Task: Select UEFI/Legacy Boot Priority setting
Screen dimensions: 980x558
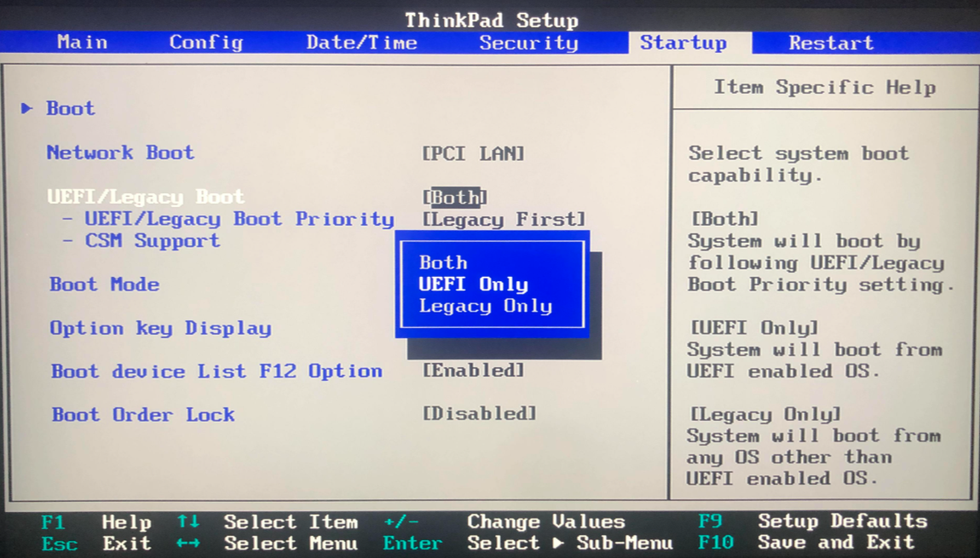Action: (239, 219)
